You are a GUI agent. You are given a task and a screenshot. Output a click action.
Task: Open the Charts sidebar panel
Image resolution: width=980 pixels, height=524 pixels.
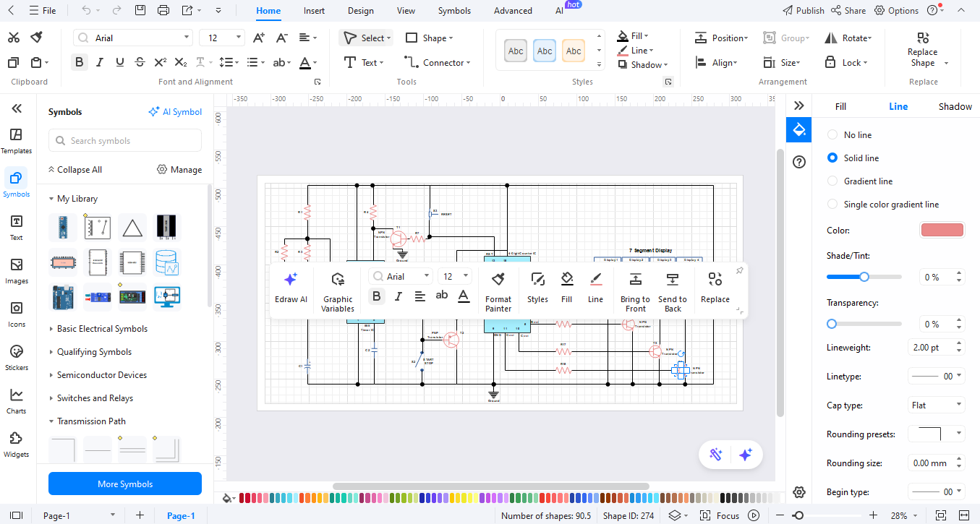16,400
